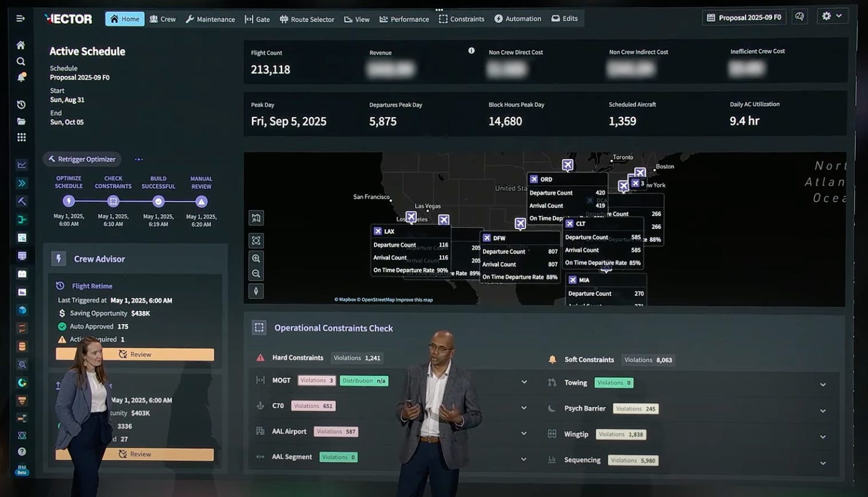Click the map zoom in button
The width and height of the screenshot is (868, 497).
point(256,258)
